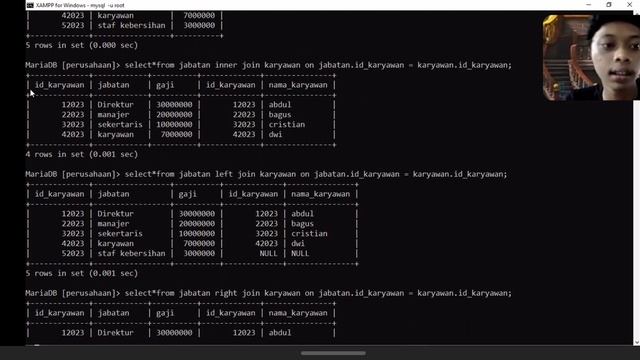640x360 pixels.
Task: Click gaji 3000000 in the left join result
Action: (x=199, y=253)
